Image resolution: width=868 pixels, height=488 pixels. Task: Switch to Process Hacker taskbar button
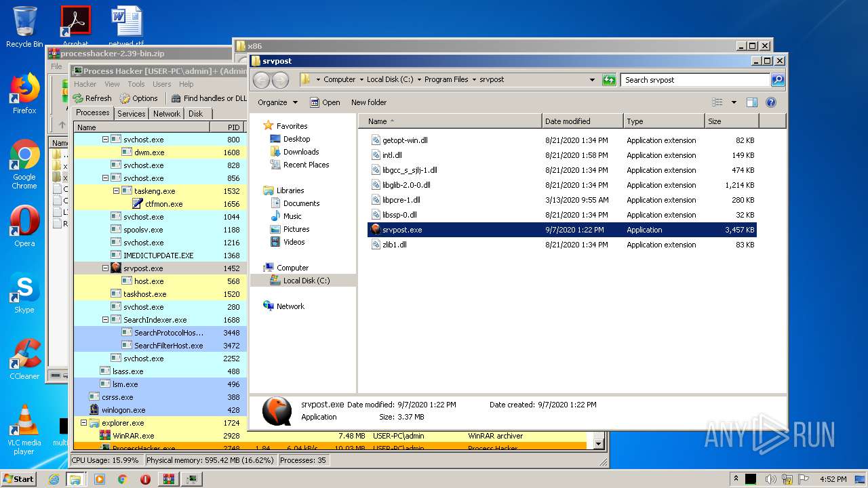pos(193,479)
